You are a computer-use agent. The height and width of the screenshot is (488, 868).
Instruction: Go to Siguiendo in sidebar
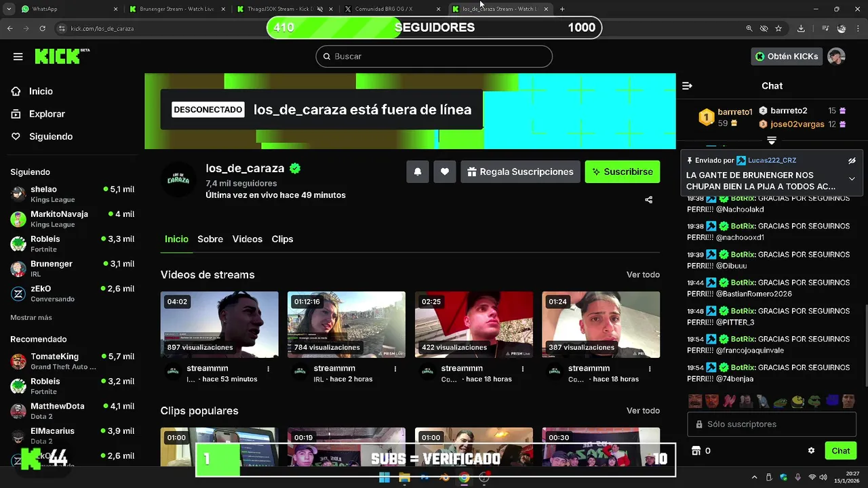click(51, 136)
